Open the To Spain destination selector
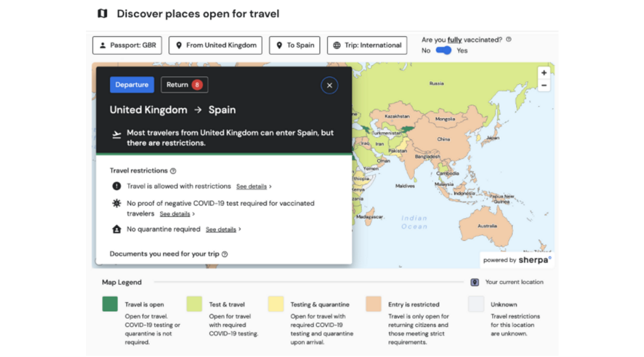The height and width of the screenshot is (357, 644). 294,45
